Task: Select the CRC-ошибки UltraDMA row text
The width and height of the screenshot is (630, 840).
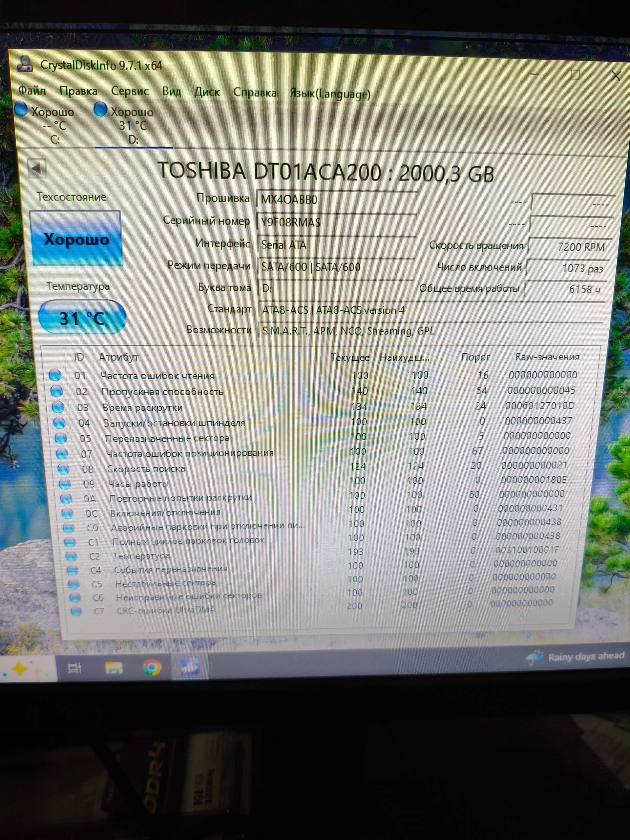Action: pos(166,610)
